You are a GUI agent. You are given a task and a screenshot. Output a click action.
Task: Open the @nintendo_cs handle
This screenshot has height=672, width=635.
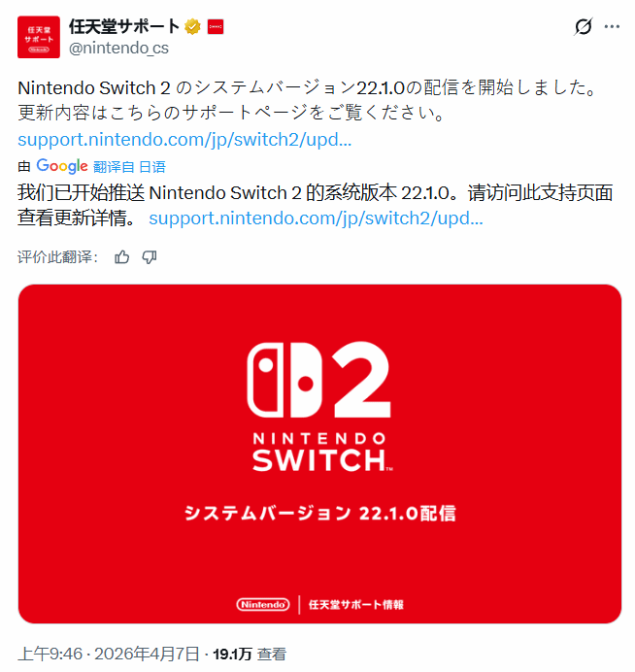[x=118, y=48]
